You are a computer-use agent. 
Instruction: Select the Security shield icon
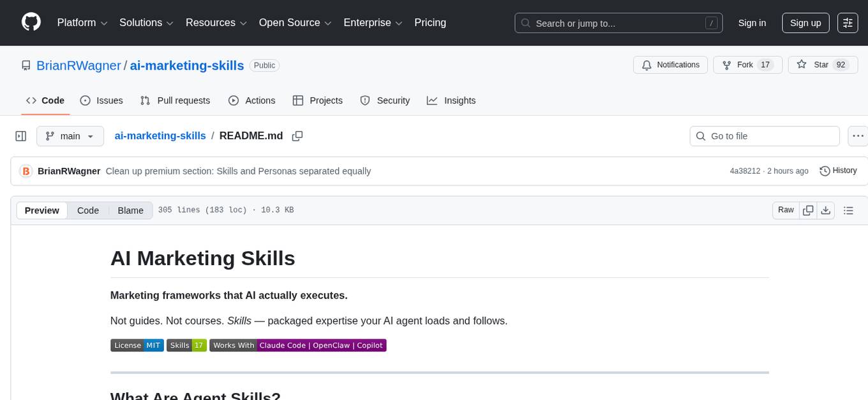click(x=364, y=100)
